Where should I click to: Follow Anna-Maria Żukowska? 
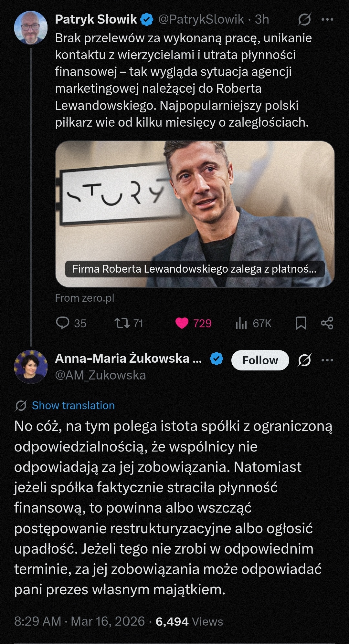click(260, 360)
